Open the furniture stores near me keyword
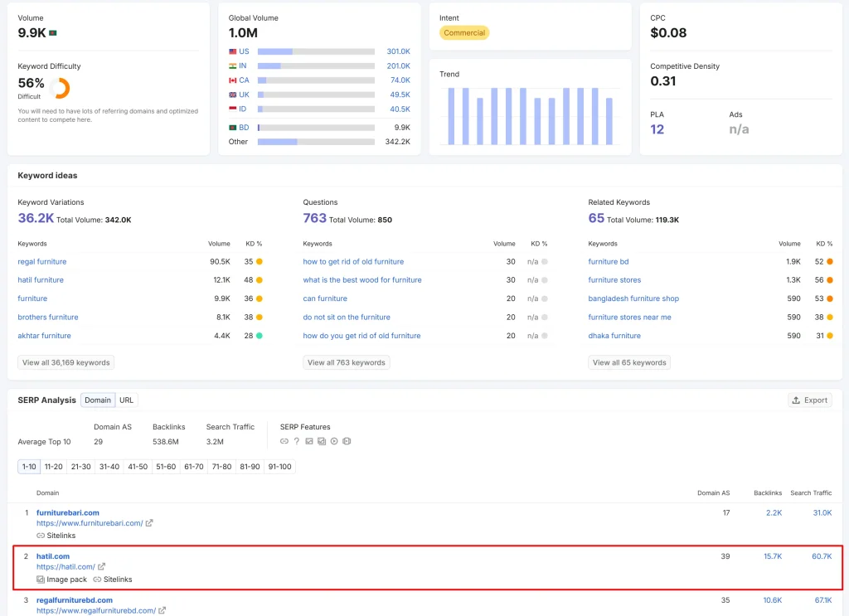This screenshot has height=616, width=849. click(x=630, y=318)
